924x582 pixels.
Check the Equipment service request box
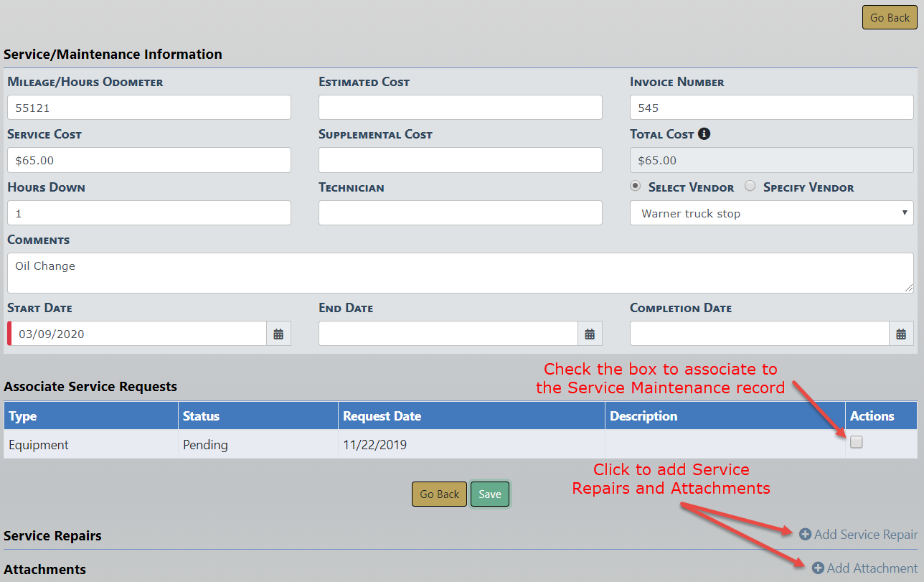tap(856, 443)
